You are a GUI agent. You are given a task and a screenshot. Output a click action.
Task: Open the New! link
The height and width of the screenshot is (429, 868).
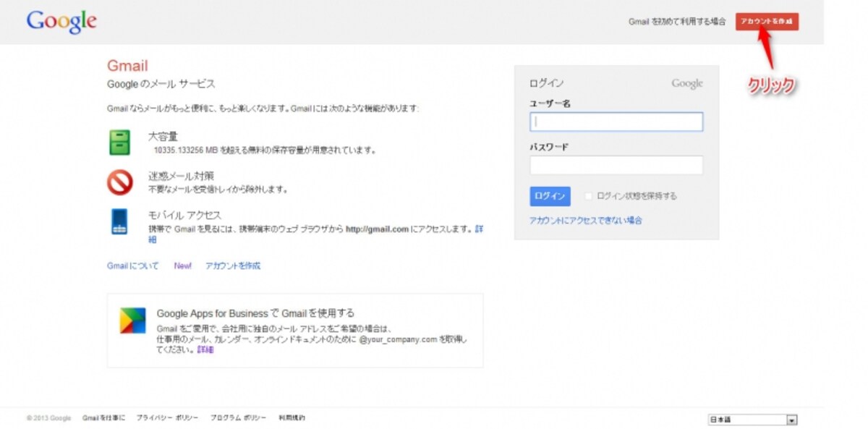pos(182,266)
